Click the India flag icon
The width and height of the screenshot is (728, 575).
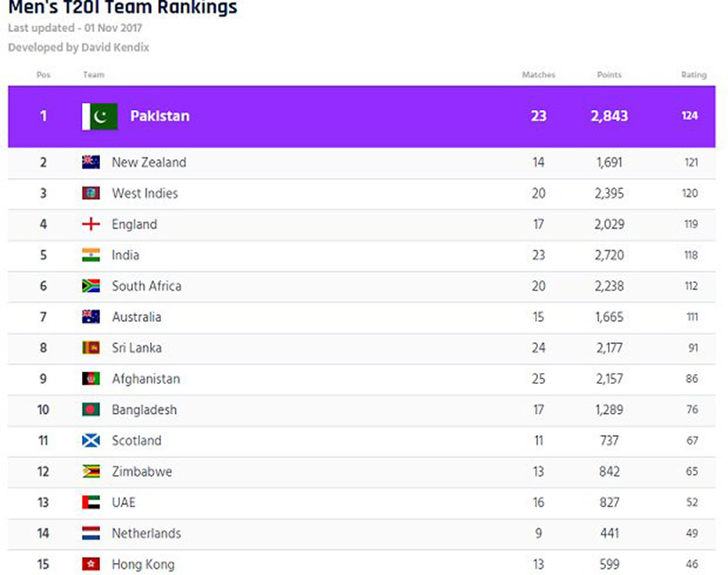(x=90, y=255)
